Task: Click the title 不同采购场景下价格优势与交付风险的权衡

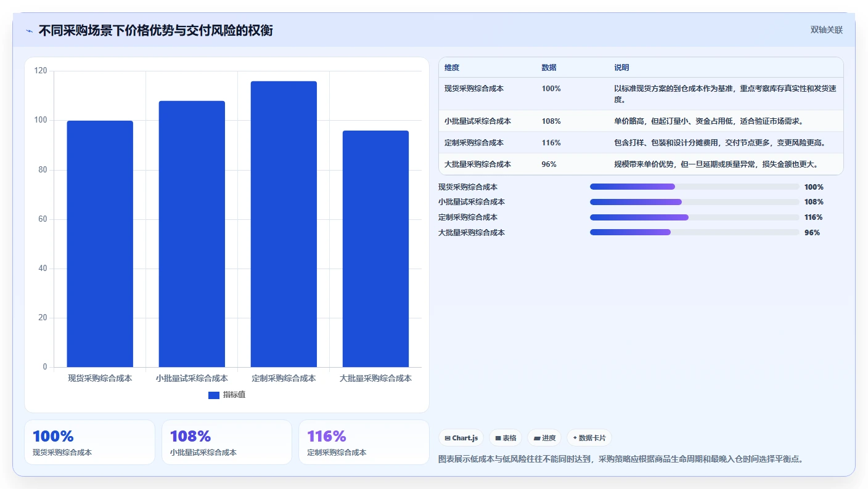Action: (x=156, y=30)
